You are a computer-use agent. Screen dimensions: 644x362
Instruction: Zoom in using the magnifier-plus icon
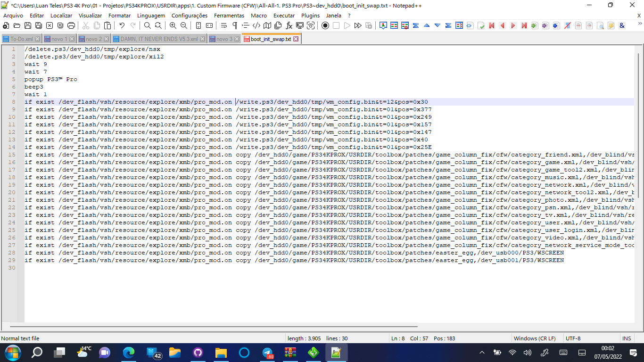point(173,26)
